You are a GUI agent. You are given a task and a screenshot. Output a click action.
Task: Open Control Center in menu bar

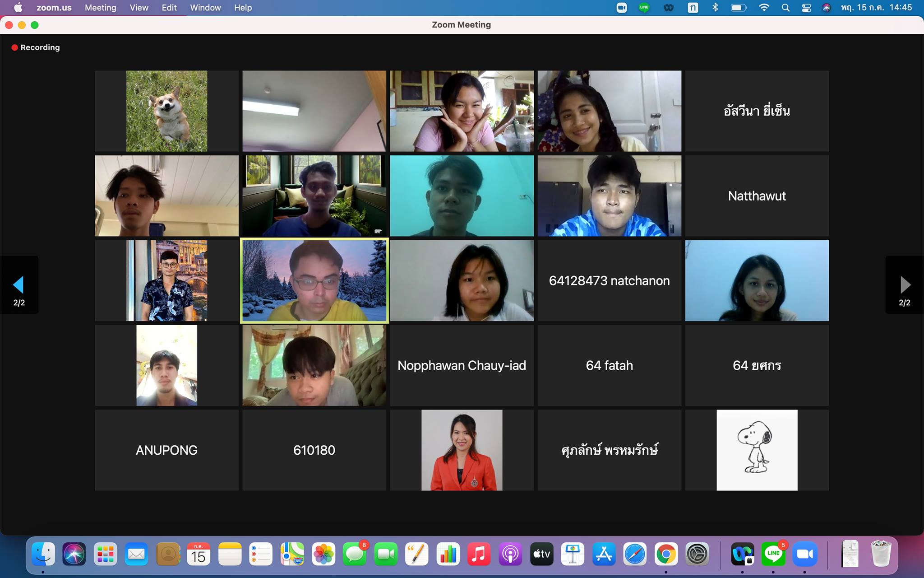806,8
